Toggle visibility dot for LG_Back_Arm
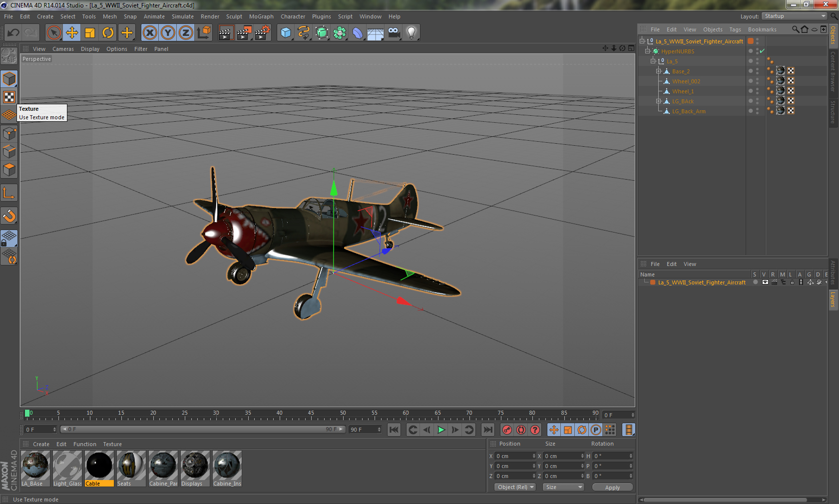Image resolution: width=839 pixels, height=504 pixels. click(x=750, y=111)
